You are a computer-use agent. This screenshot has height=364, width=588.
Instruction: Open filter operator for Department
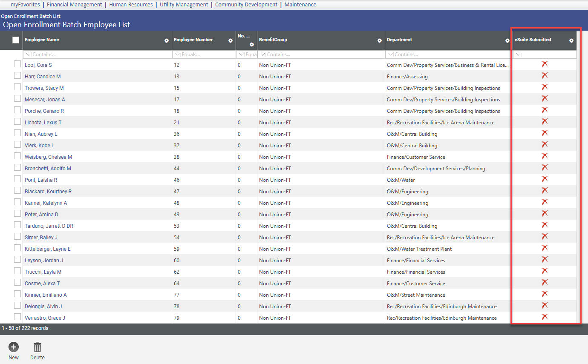(390, 54)
